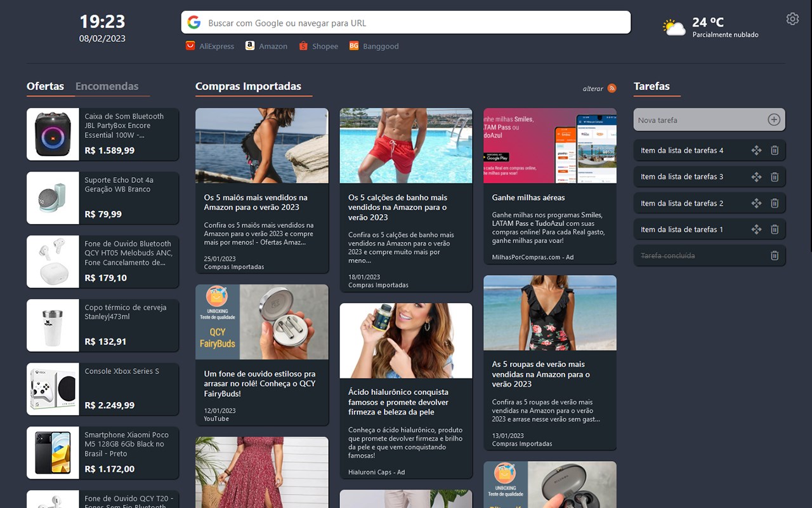The width and height of the screenshot is (812, 508).
Task: Switch to the Ofertas tab
Action: click(45, 86)
